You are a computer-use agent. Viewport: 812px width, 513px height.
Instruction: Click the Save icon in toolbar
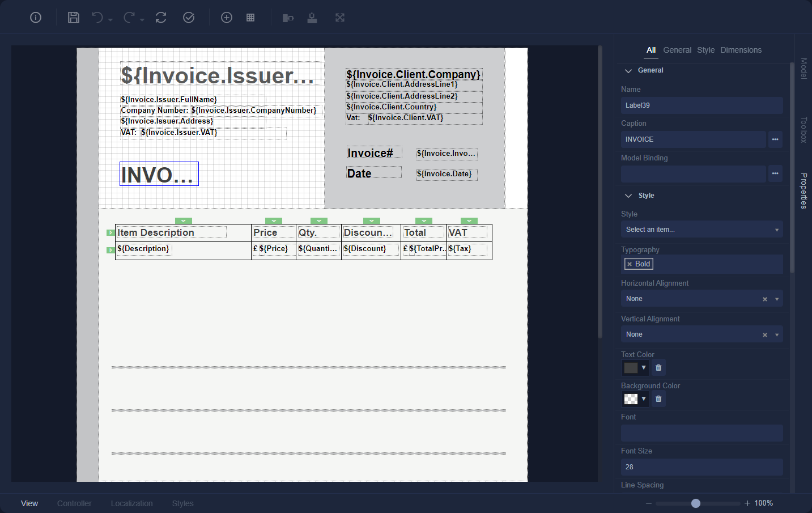(74, 18)
